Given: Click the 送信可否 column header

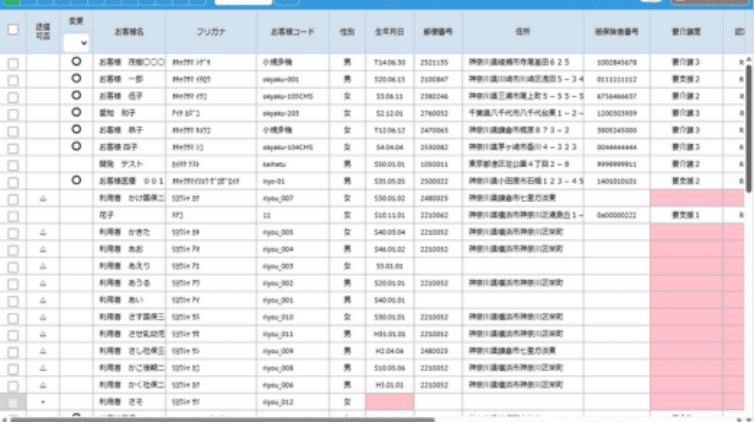Looking at the screenshot, I should coord(43,32).
